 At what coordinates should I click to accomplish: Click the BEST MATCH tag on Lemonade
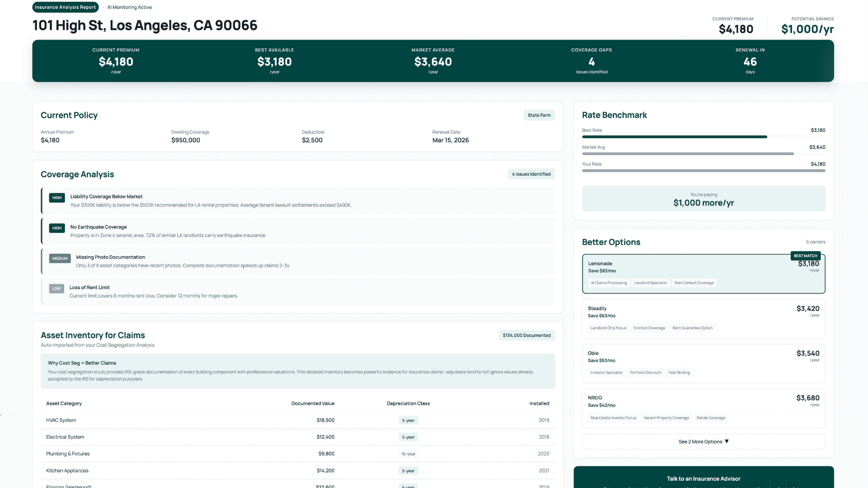point(805,256)
